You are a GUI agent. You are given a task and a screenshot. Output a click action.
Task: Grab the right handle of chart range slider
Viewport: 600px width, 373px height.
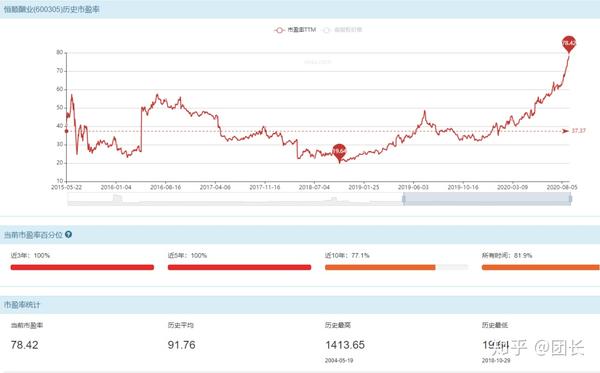(571, 199)
